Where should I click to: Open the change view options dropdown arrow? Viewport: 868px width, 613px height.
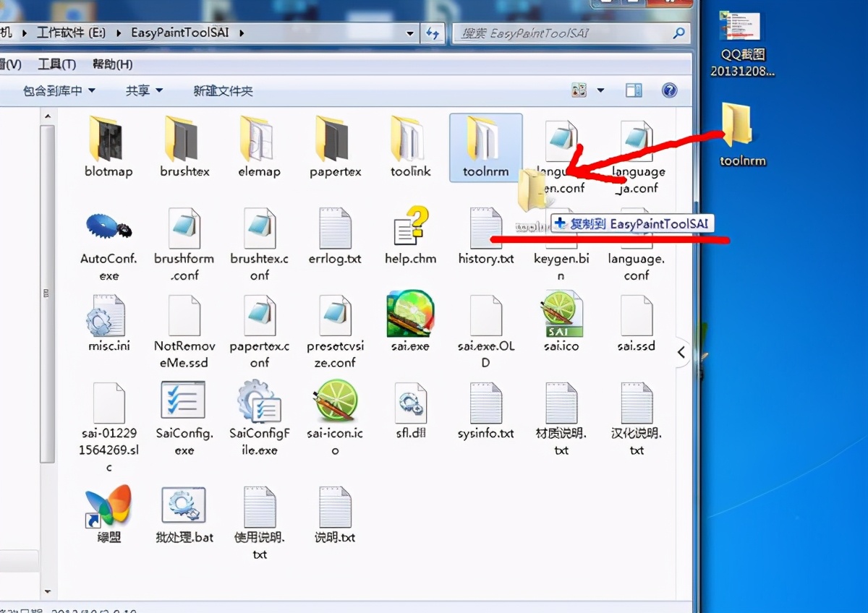(600, 91)
